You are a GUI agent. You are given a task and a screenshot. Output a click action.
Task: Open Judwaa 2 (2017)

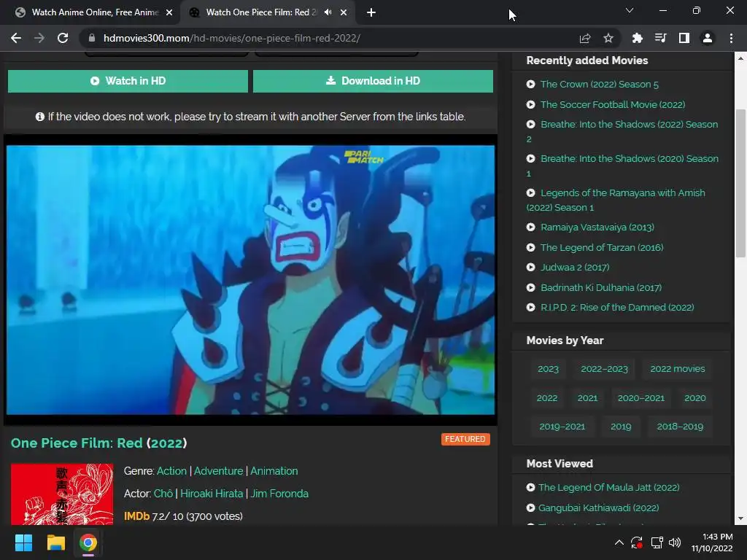575,267
